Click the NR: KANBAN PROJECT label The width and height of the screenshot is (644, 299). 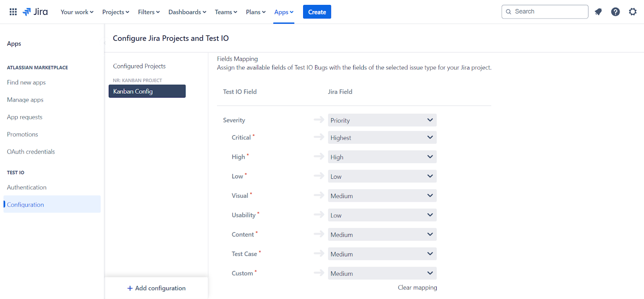point(137,80)
